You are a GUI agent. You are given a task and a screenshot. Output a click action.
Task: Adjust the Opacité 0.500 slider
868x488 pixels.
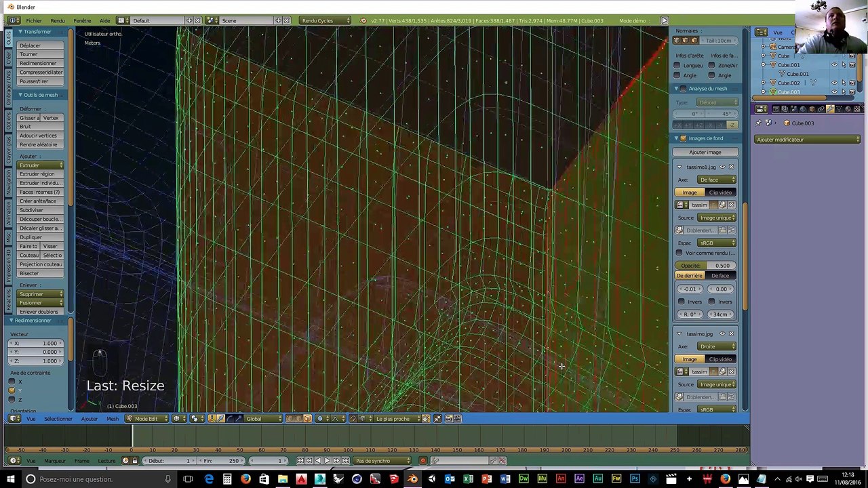click(705, 266)
